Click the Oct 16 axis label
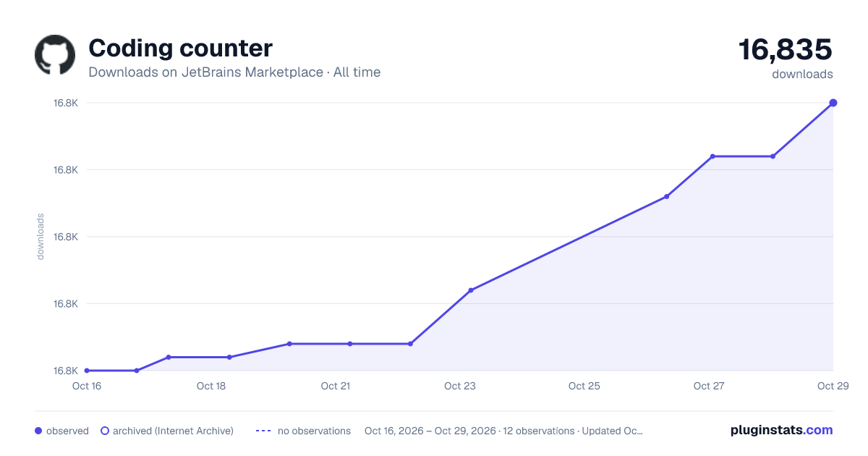Viewport: 868px width, 456px height. coord(87,386)
